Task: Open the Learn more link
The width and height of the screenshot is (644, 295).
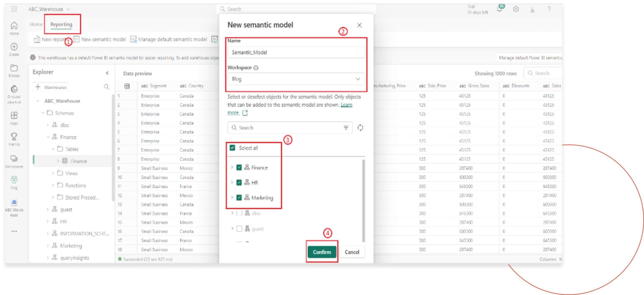Action: pyautogui.click(x=346, y=105)
